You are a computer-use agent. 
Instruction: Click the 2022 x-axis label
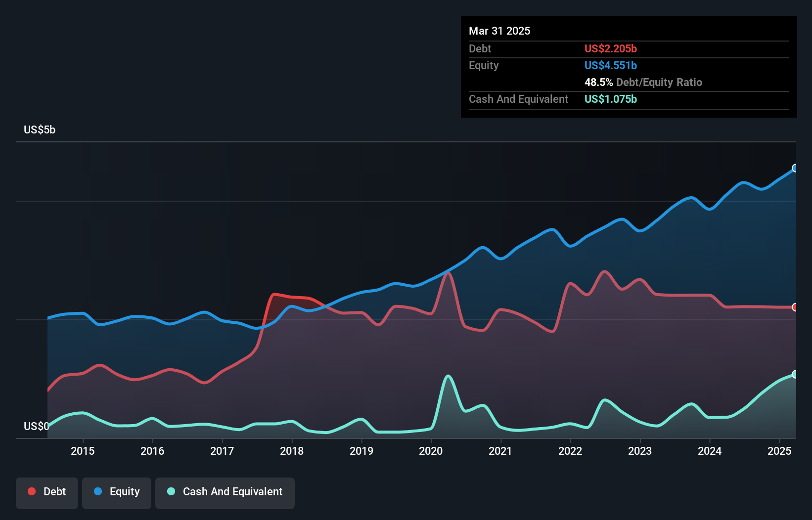coord(570,451)
